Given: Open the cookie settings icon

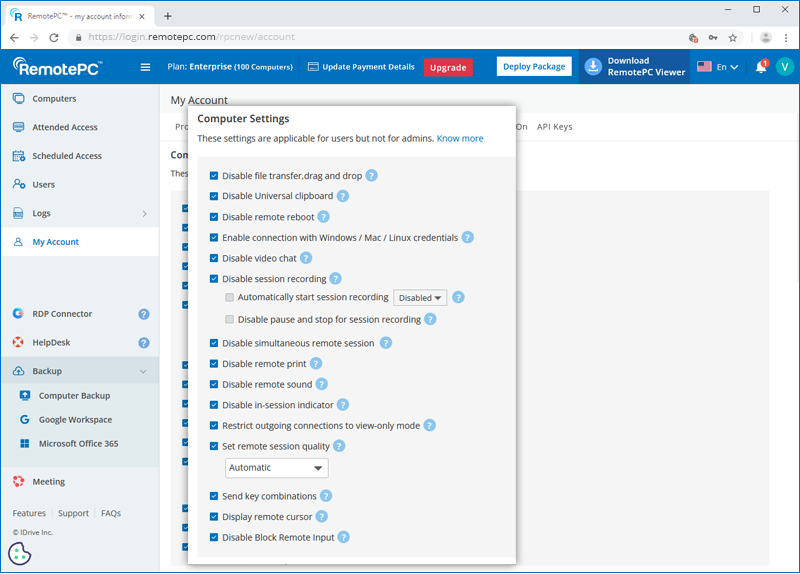Looking at the screenshot, I should coord(19,553).
